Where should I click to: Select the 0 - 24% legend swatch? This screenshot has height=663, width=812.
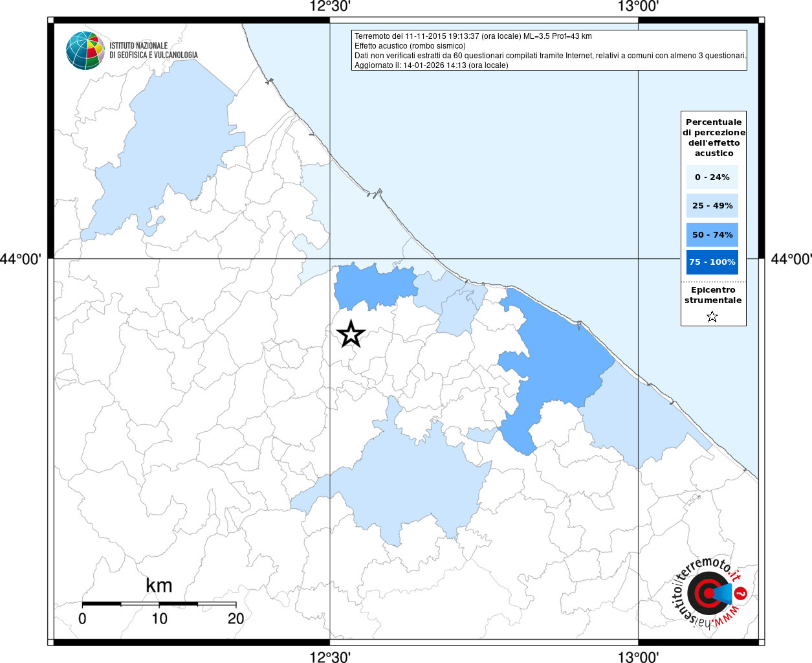tap(712, 177)
